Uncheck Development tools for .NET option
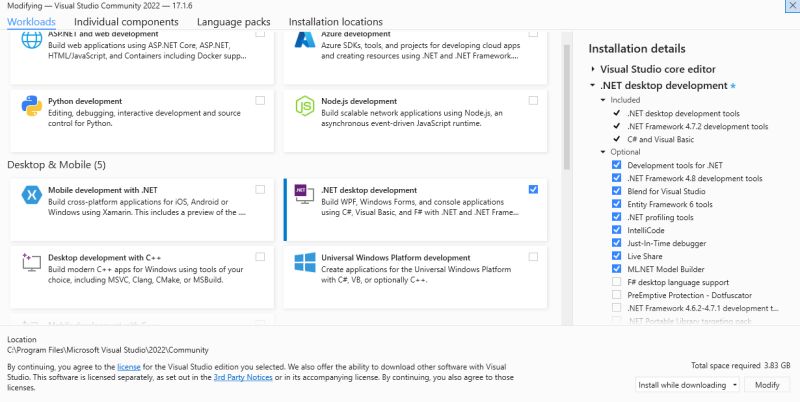The height and width of the screenshot is (402, 800). coord(616,165)
